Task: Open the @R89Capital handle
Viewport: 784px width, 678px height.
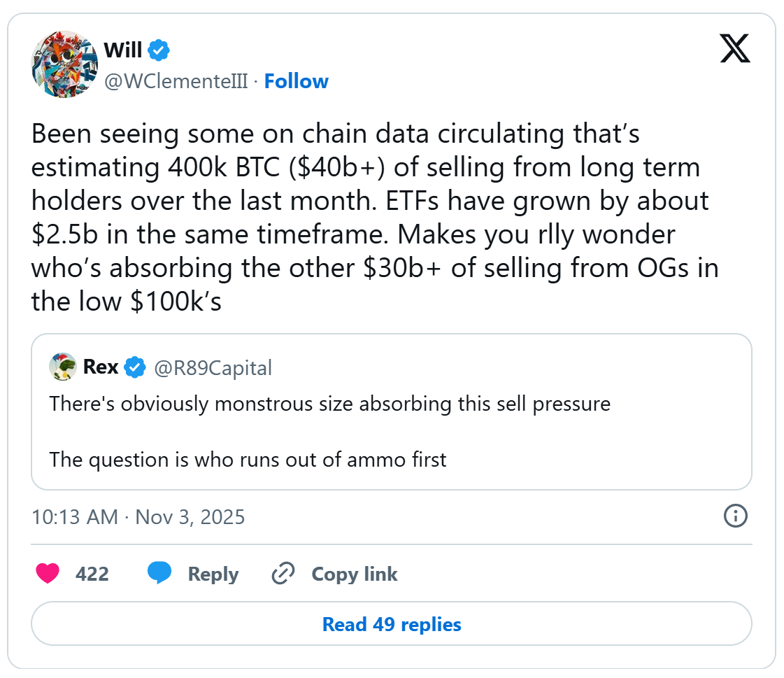Action: click(x=213, y=367)
